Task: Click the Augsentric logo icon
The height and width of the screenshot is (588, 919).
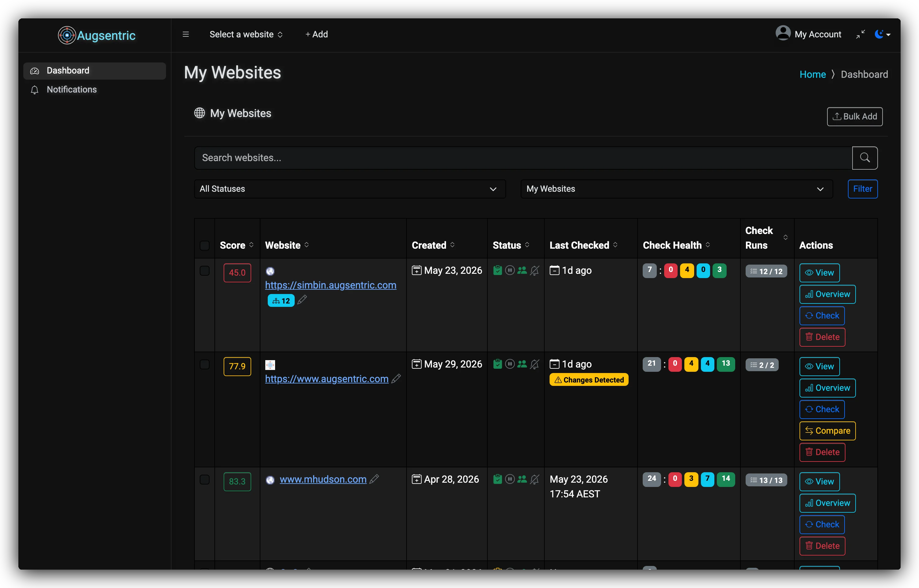Action: tap(67, 35)
